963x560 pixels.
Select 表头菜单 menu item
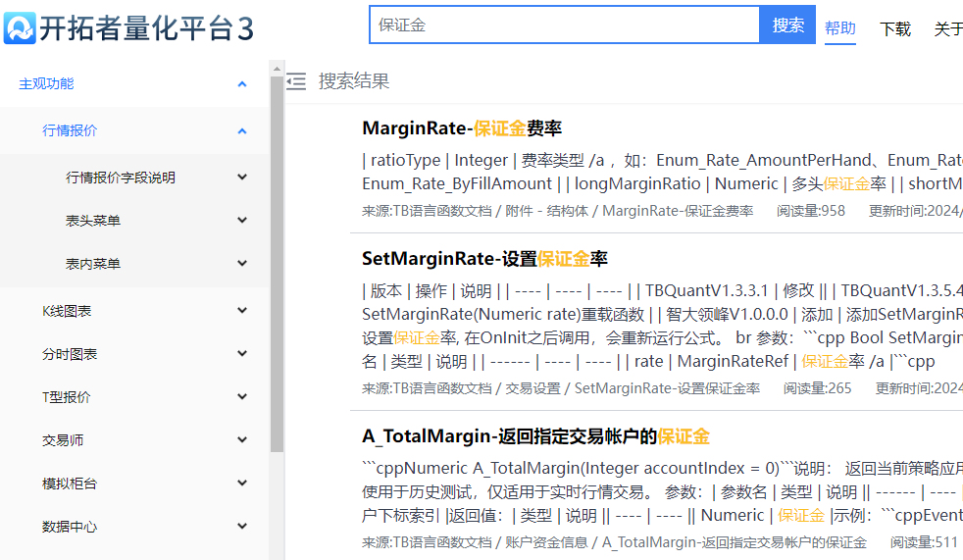pos(93,221)
